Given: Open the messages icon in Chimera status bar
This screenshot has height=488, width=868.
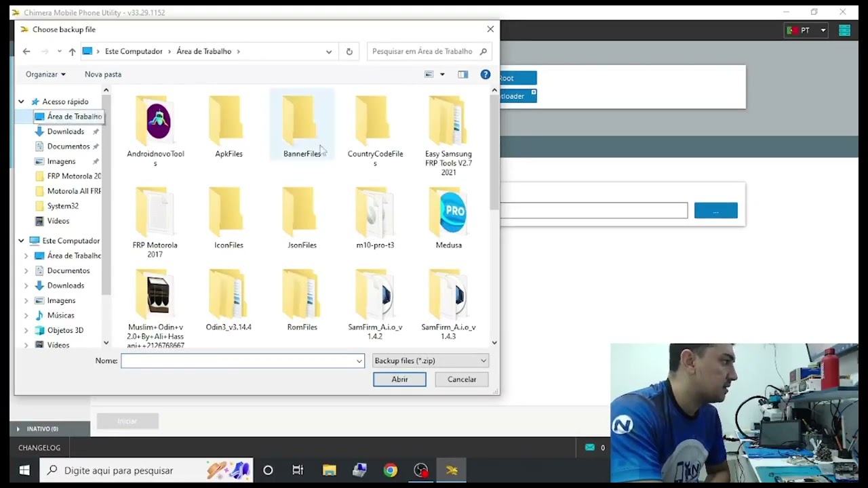Looking at the screenshot, I should pos(590,447).
